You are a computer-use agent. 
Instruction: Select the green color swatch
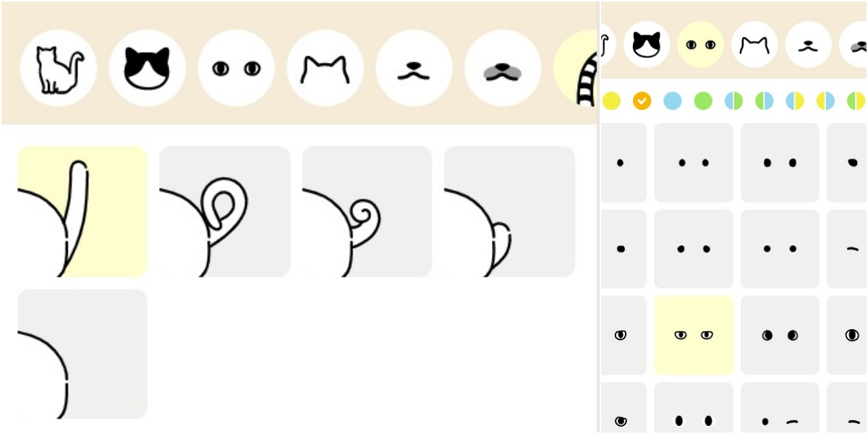tap(703, 101)
